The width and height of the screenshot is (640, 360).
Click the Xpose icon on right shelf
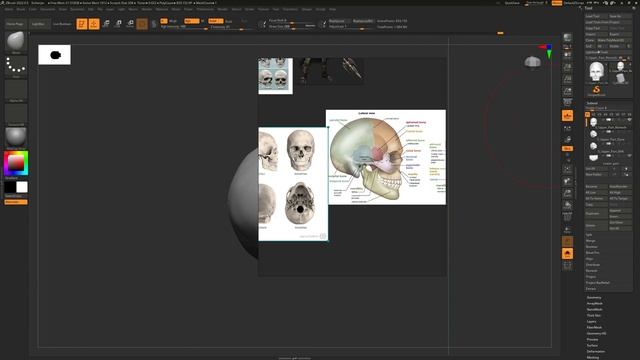tap(567, 266)
